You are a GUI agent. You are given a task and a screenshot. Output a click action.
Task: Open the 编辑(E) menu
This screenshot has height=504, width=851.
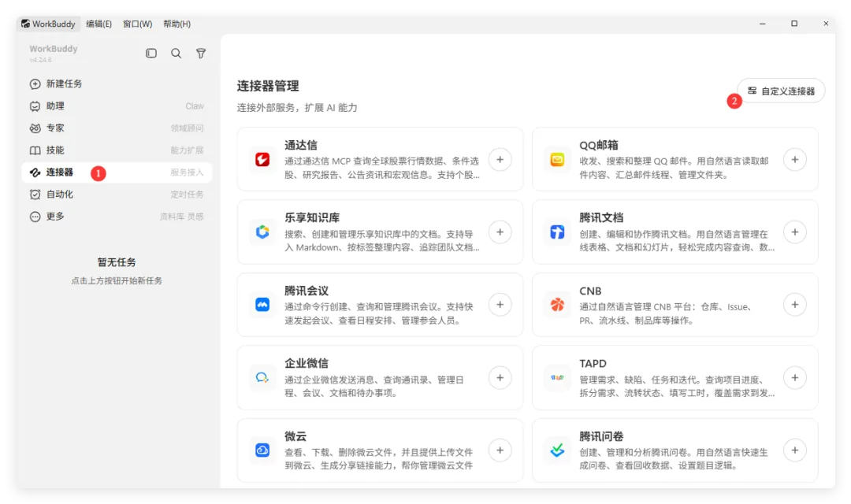(x=98, y=24)
